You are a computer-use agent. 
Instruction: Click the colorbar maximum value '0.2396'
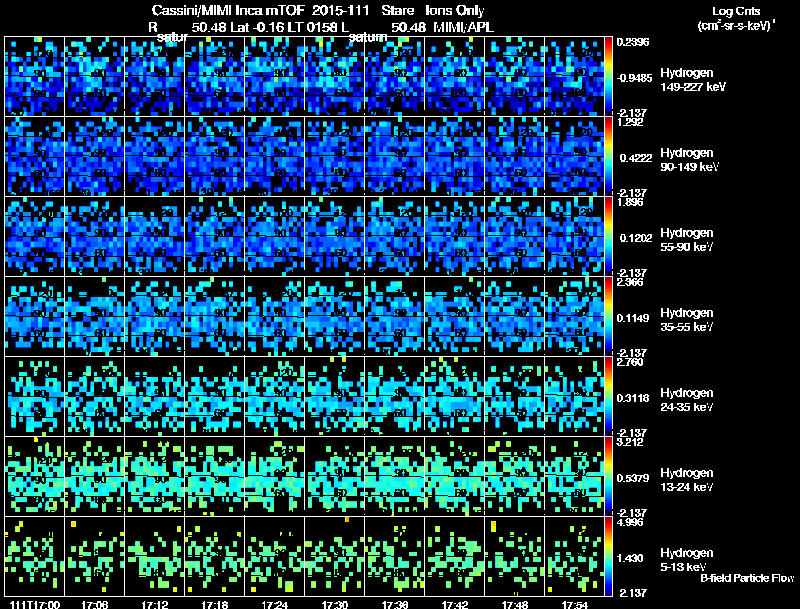coord(633,42)
